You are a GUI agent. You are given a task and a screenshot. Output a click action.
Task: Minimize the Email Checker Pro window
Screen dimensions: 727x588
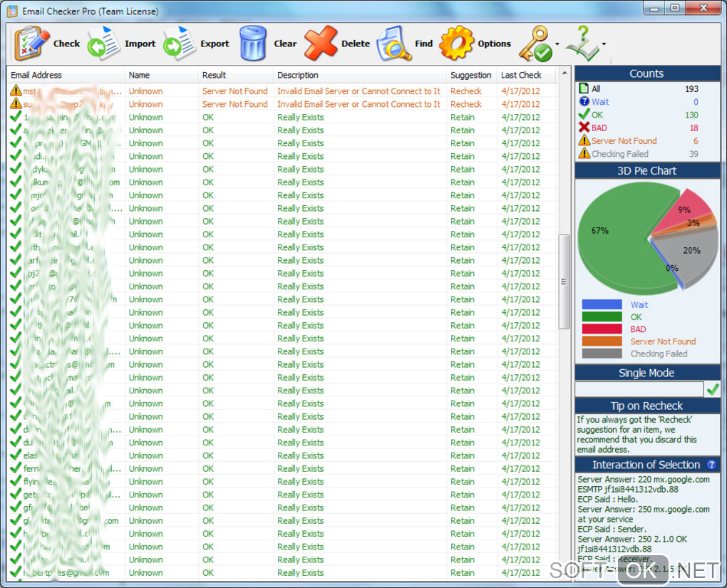click(x=654, y=8)
